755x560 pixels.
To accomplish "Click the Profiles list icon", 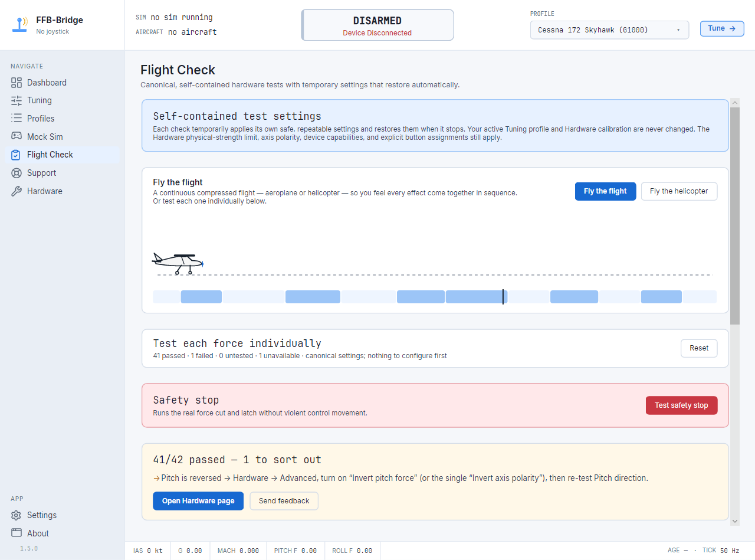I will pyautogui.click(x=17, y=119).
